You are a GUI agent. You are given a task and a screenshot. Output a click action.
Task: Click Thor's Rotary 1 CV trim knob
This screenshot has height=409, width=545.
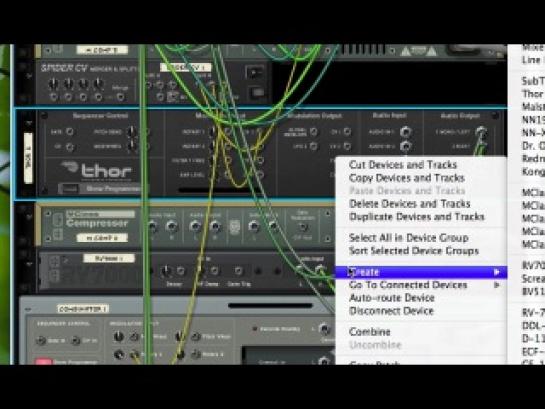(212, 132)
